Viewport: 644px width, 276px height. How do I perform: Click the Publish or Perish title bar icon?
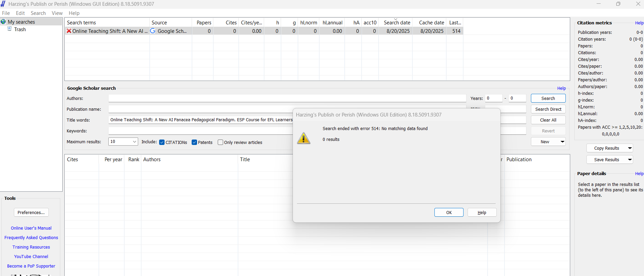click(3, 4)
